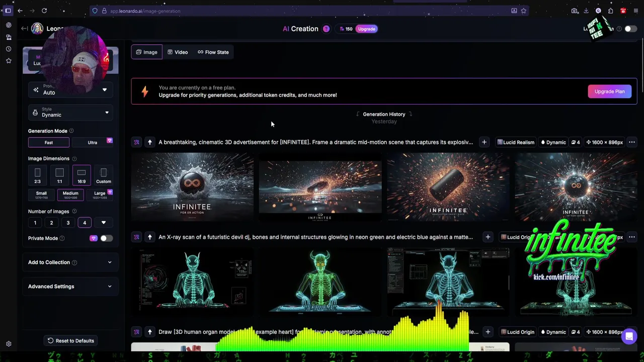Image resolution: width=644 pixels, height=362 pixels.
Task: Click plus icon beside INFINITEE advertisement prompt
Action: coord(484,142)
